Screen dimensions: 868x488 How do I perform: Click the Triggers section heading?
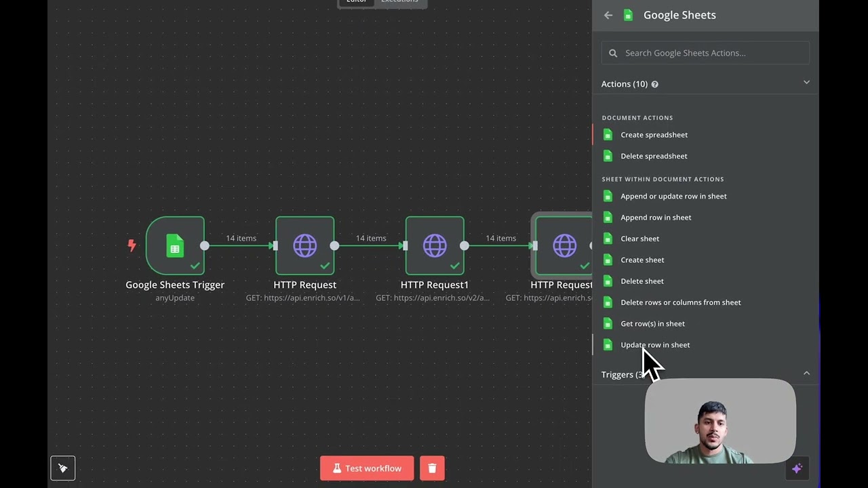click(622, 375)
